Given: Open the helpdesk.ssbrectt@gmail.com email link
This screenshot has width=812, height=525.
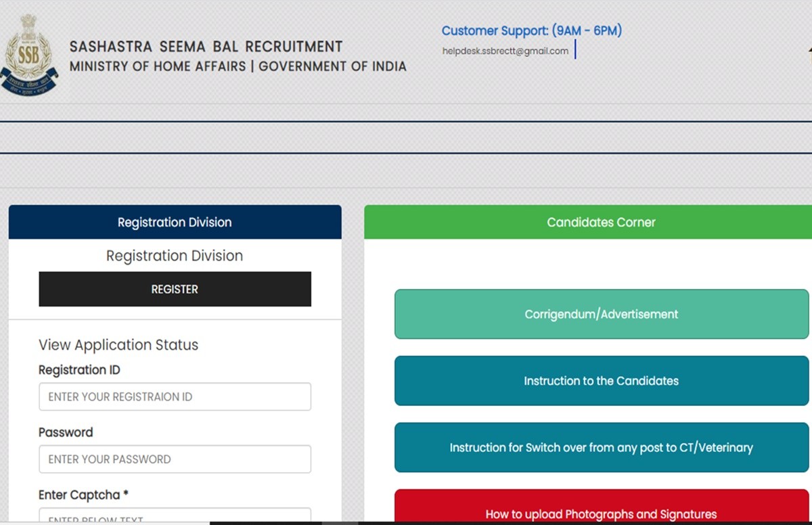Looking at the screenshot, I should [x=505, y=51].
